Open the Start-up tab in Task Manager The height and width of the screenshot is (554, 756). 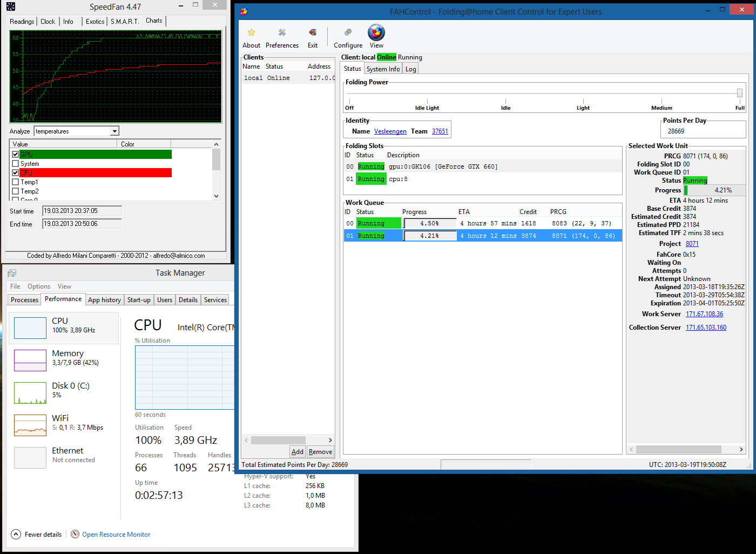(x=139, y=300)
